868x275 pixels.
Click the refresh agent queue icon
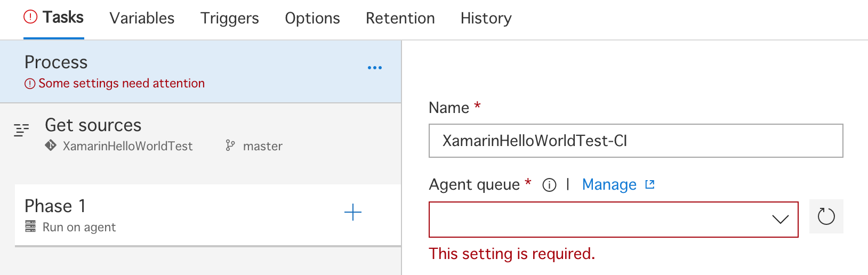[x=826, y=216]
